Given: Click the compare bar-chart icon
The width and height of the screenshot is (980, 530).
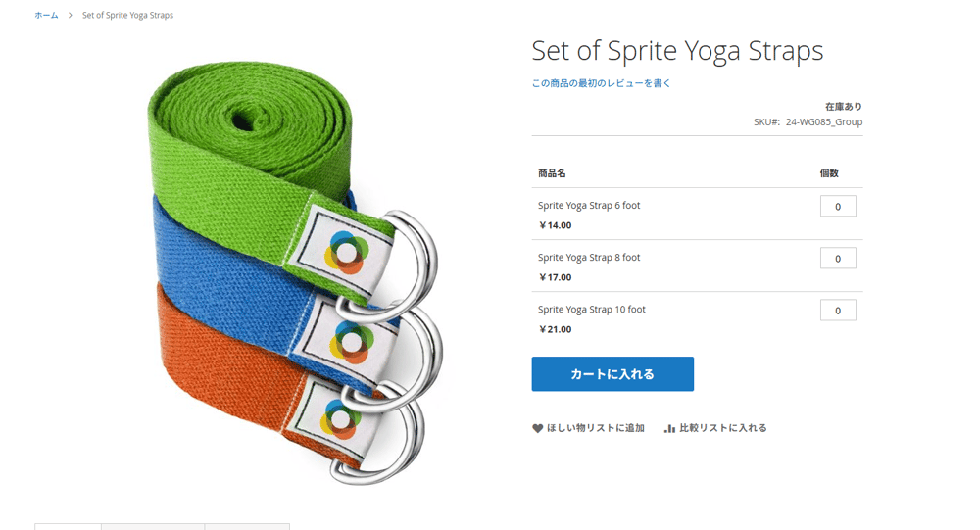Looking at the screenshot, I should click(x=670, y=428).
